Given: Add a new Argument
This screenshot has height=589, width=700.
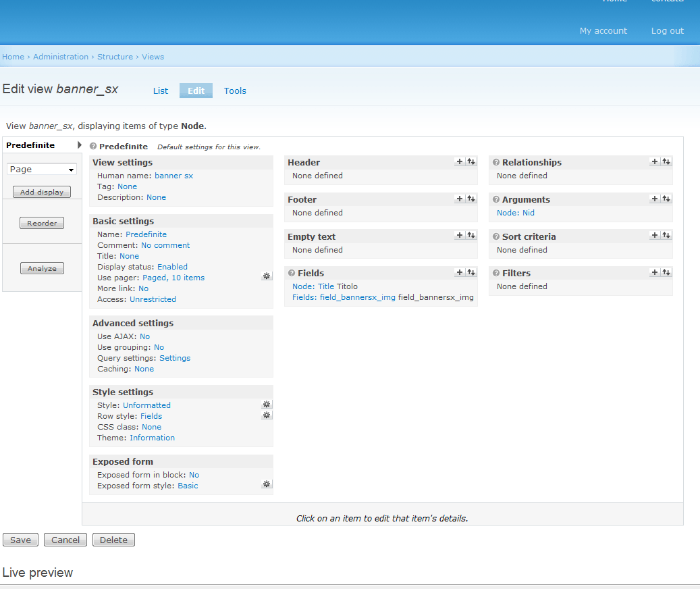Looking at the screenshot, I should [655, 199].
